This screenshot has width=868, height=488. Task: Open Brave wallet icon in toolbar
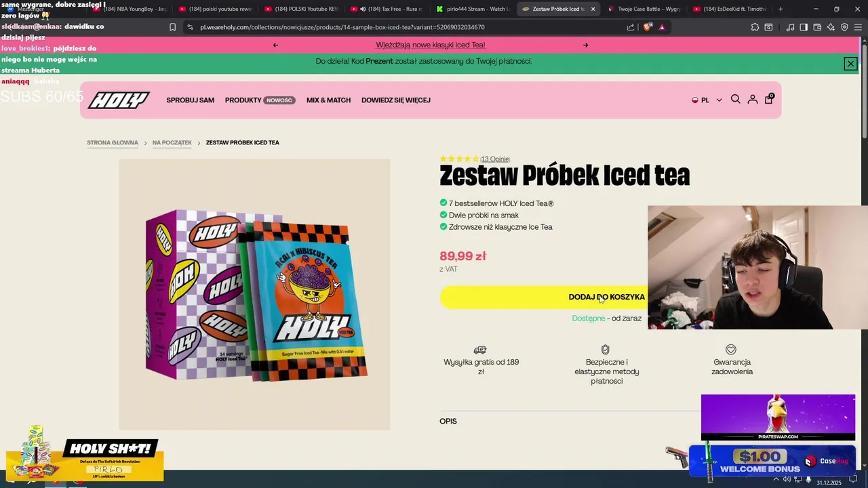(x=817, y=27)
